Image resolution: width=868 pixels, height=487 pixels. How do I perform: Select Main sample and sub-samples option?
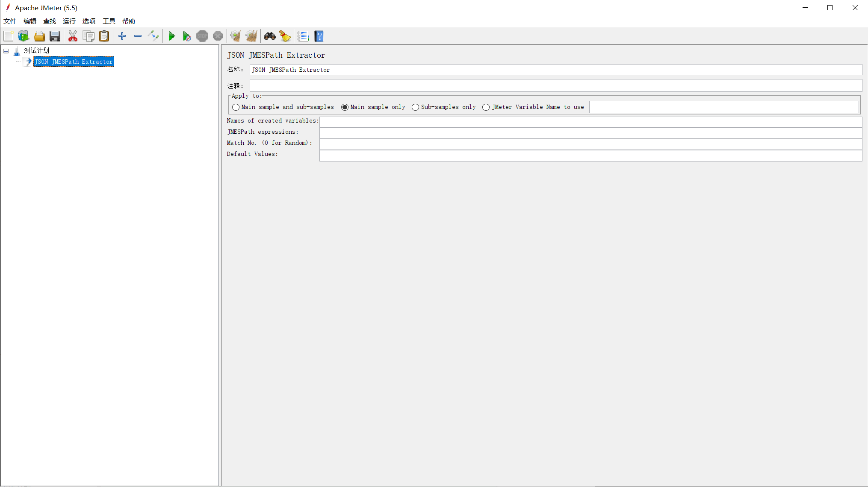pyautogui.click(x=283, y=107)
